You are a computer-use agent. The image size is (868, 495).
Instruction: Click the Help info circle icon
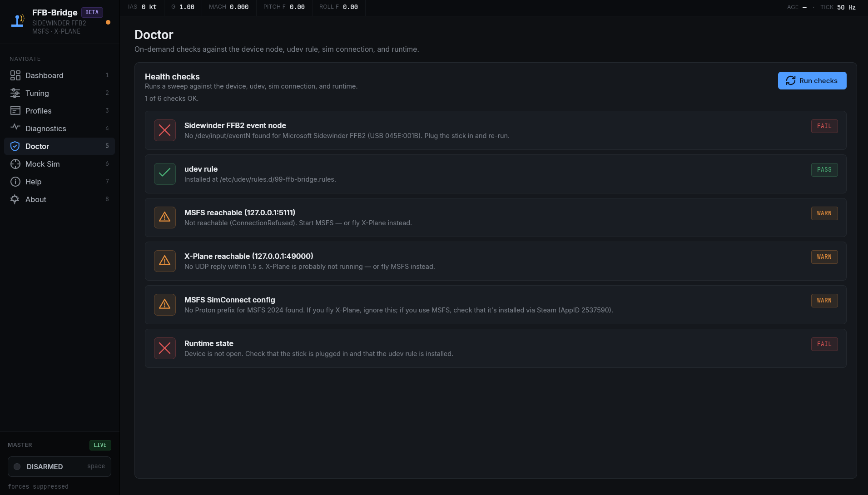click(x=15, y=182)
